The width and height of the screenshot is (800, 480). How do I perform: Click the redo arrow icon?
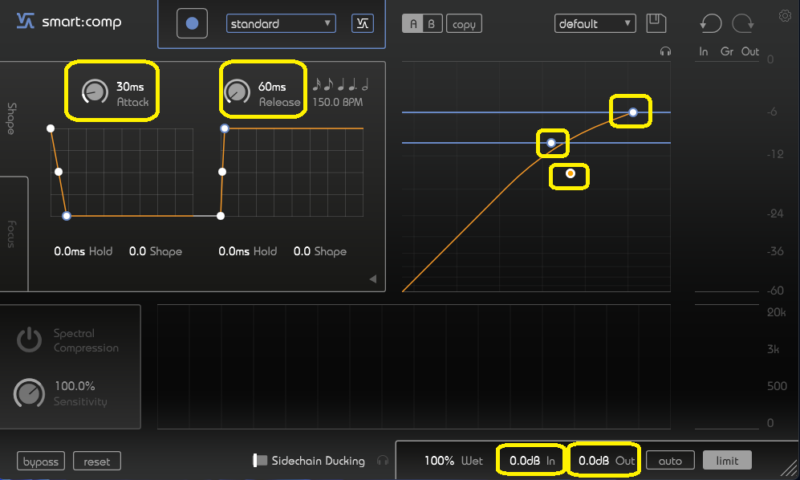[x=742, y=23]
